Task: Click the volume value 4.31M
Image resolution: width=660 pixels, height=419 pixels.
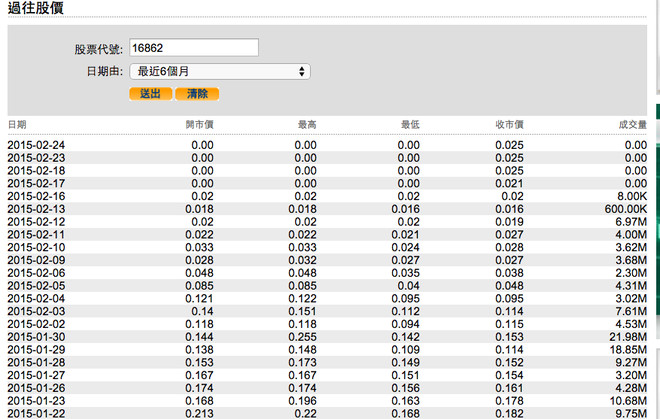Action: [631, 286]
